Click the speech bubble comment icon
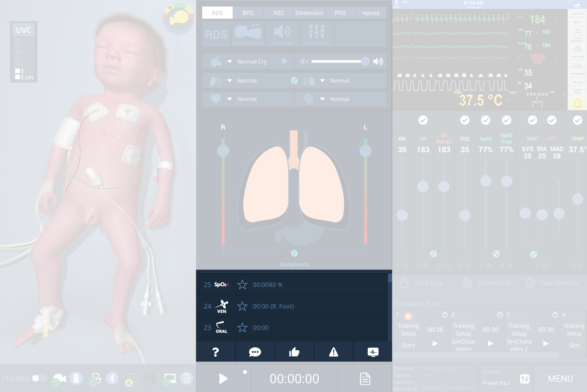 click(x=255, y=352)
